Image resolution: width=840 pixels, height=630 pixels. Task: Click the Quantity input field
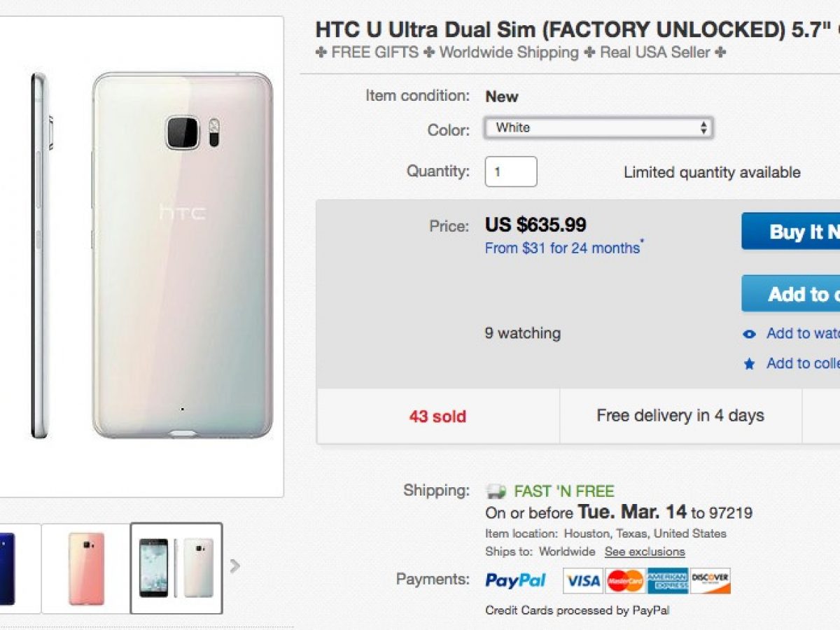coord(511,171)
